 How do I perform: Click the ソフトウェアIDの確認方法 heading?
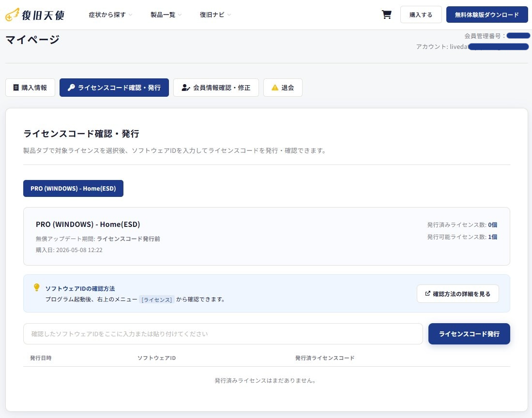tap(80, 288)
